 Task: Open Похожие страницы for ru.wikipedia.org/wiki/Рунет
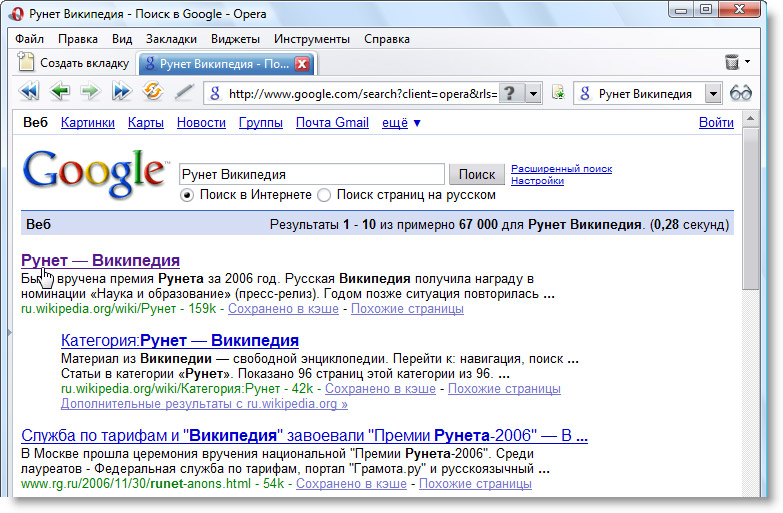click(407, 309)
